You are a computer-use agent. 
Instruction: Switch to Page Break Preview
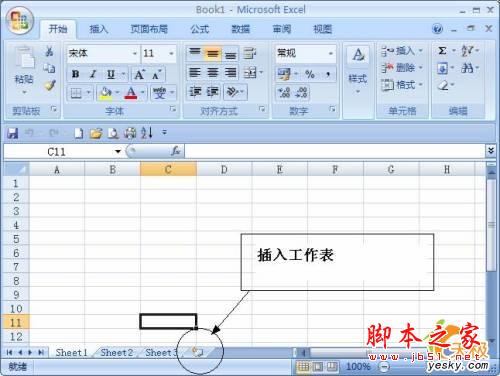(332, 367)
